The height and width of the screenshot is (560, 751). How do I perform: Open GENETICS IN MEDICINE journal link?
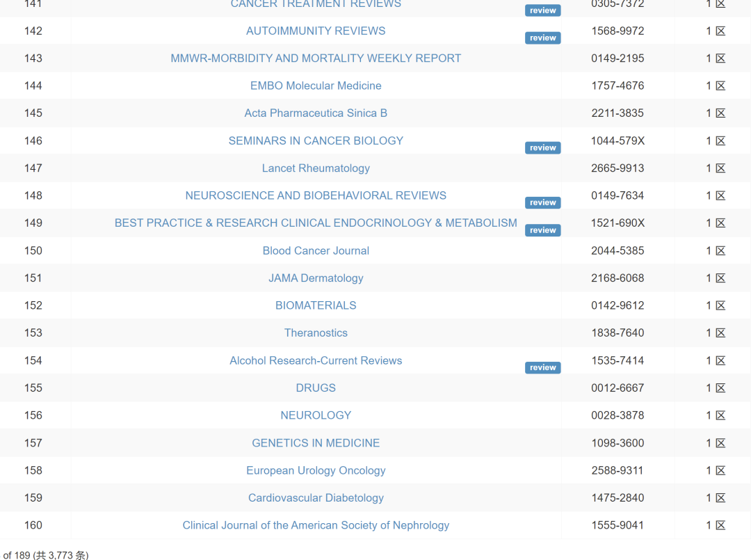316,442
